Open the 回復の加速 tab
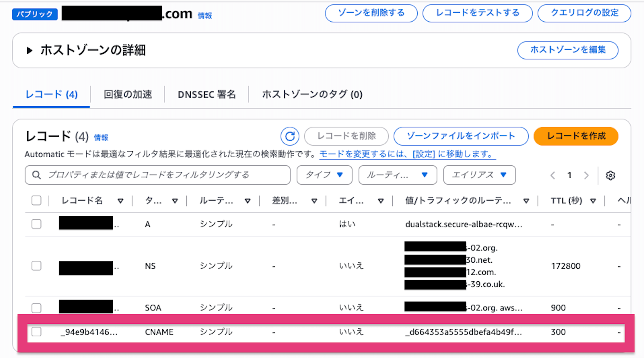Image resolution: width=644 pixels, height=358 pixels. click(x=128, y=94)
